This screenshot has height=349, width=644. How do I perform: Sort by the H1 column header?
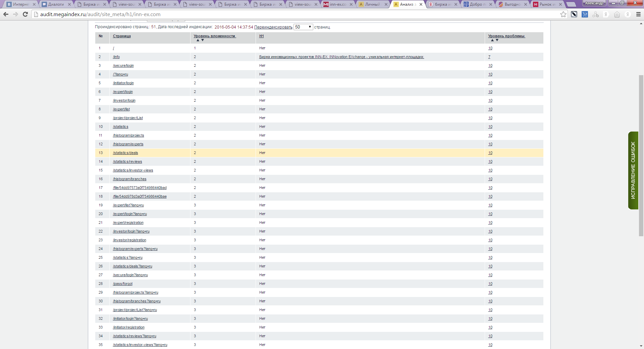tap(261, 36)
